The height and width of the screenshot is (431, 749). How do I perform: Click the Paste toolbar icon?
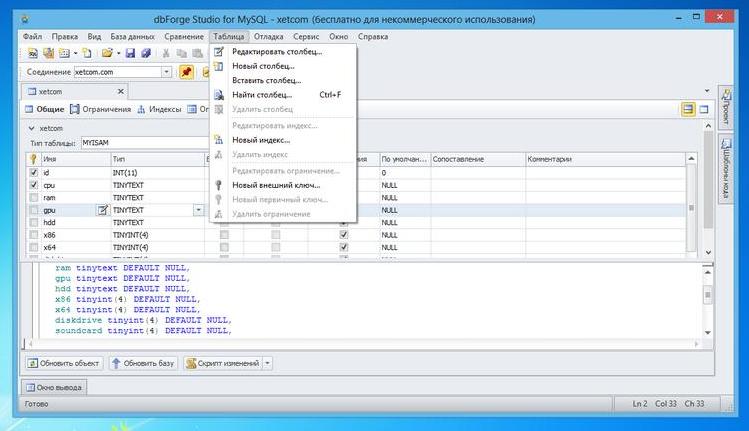click(x=197, y=53)
